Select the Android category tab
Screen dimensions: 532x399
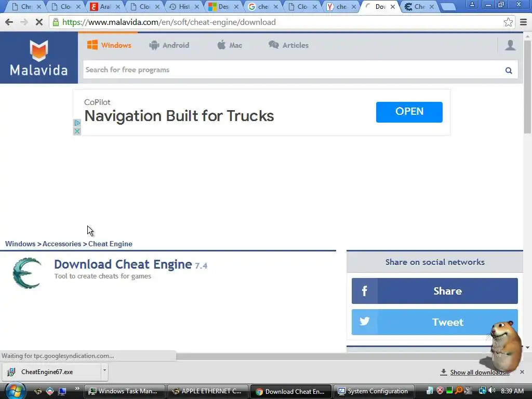tap(169, 45)
